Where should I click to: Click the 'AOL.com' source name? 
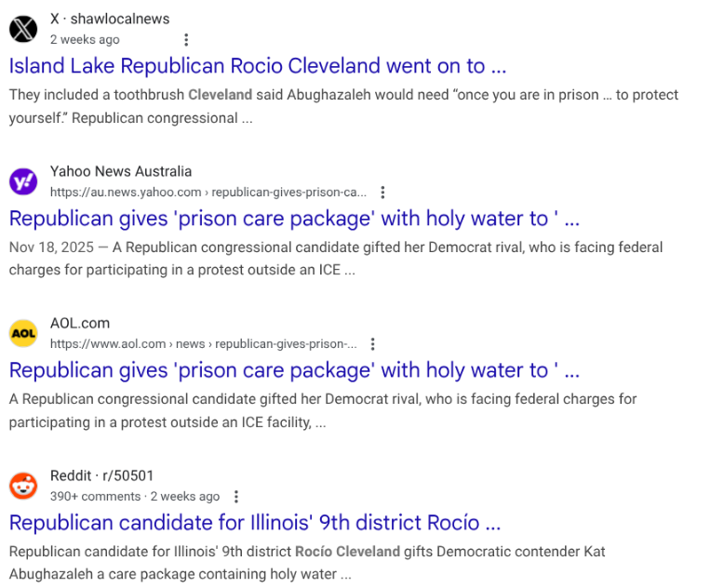80,323
